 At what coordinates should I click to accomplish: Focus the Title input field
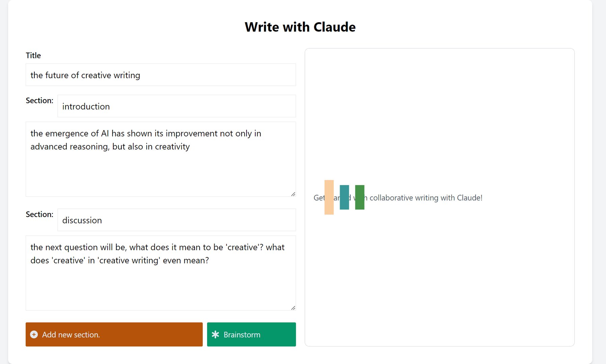(161, 75)
